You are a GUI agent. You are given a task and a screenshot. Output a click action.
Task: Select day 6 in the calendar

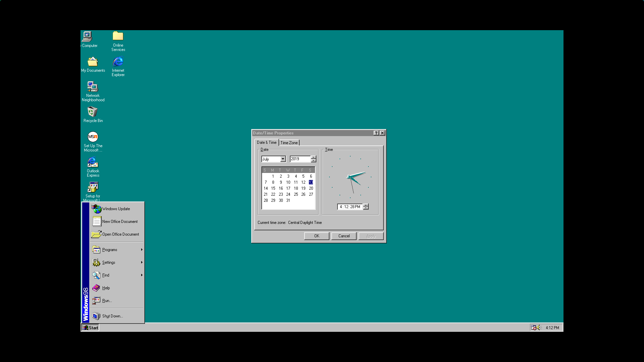(x=311, y=176)
